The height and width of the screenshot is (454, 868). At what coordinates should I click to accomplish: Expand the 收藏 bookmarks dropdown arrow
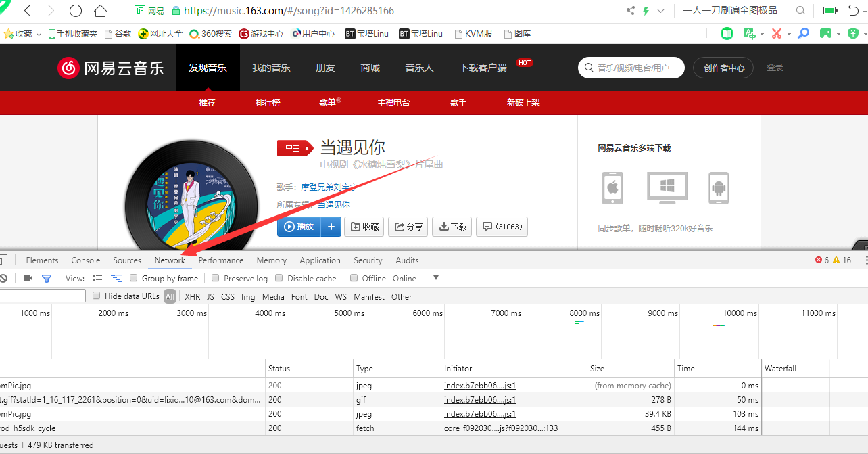pyautogui.click(x=39, y=32)
